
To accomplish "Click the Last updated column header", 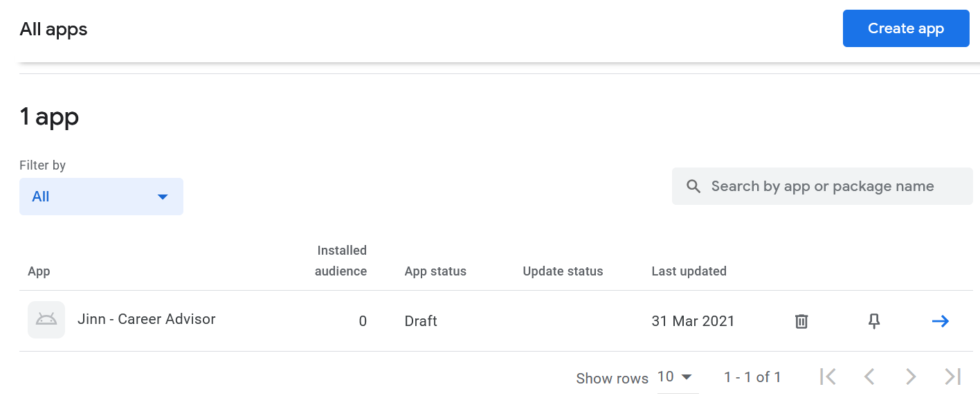I will (689, 271).
